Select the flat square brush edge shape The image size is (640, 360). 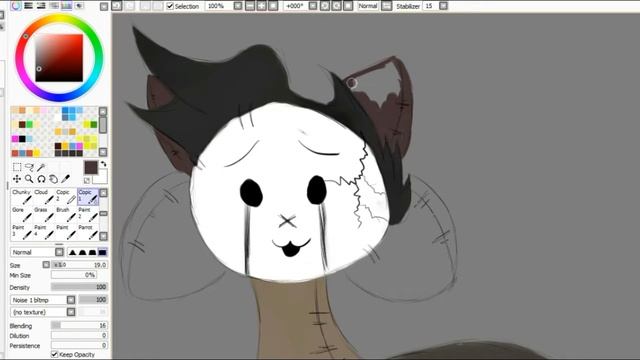pyautogui.click(x=102, y=252)
